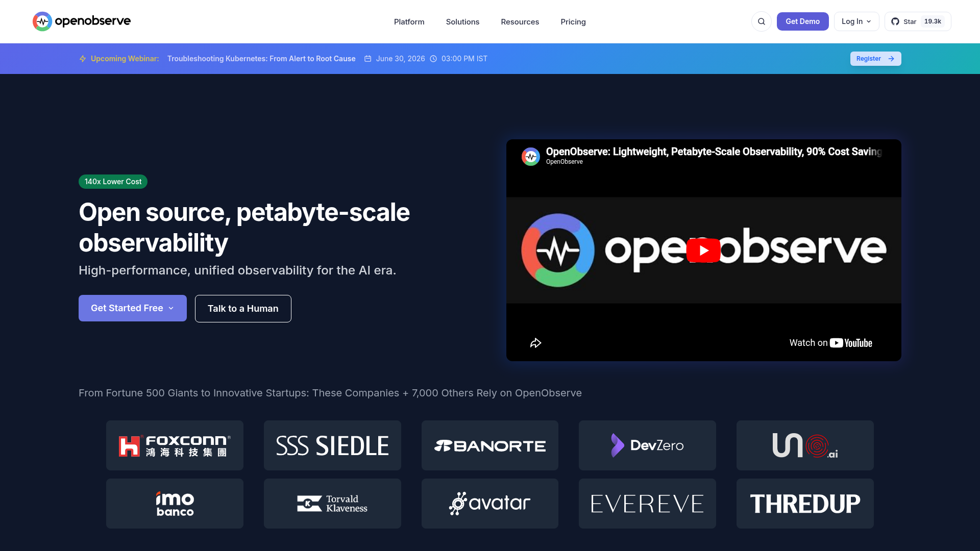Click the 03:00 PM IST time
The height and width of the screenshot is (551, 980).
(x=464, y=59)
